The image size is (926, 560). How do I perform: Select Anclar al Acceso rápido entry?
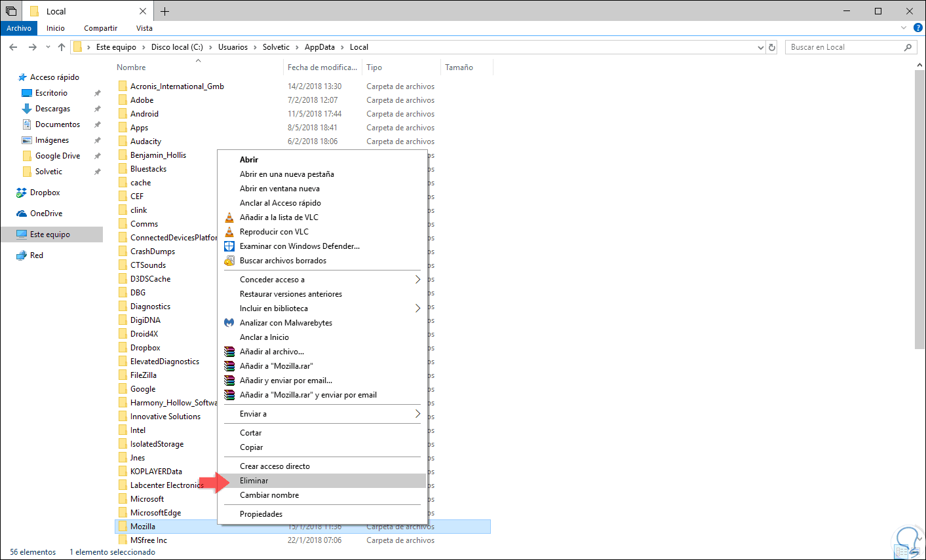click(x=322, y=203)
